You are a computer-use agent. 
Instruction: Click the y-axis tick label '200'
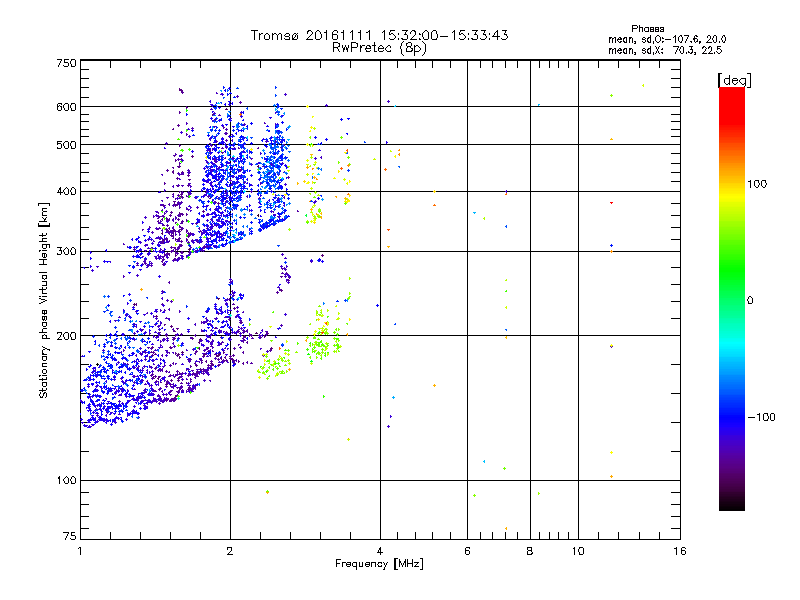(66, 336)
